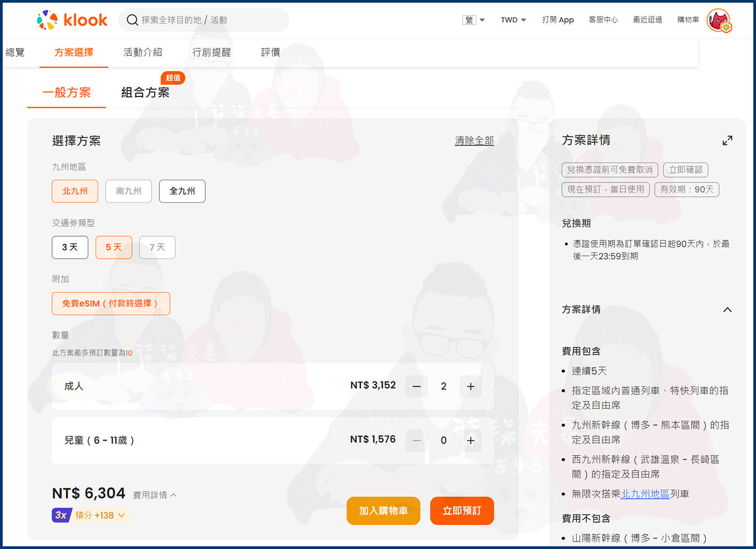
Task: Decrease child quantity with the minus icon
Action: coord(416,440)
